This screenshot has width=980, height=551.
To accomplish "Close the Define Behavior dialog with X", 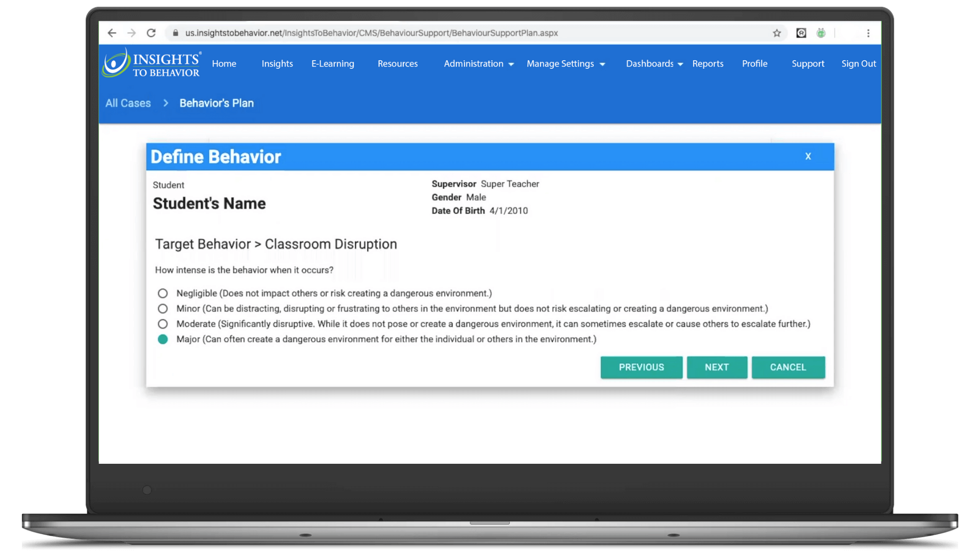I will click(808, 157).
